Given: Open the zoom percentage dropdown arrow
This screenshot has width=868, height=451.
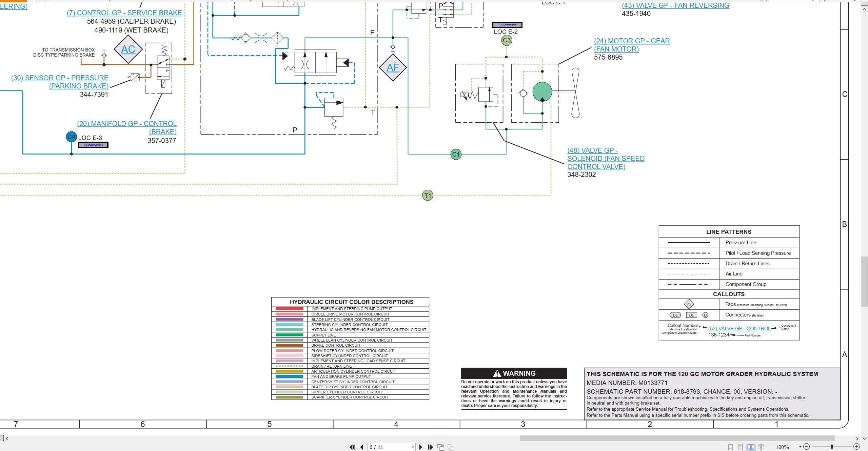Looking at the screenshot, I should 800,447.
